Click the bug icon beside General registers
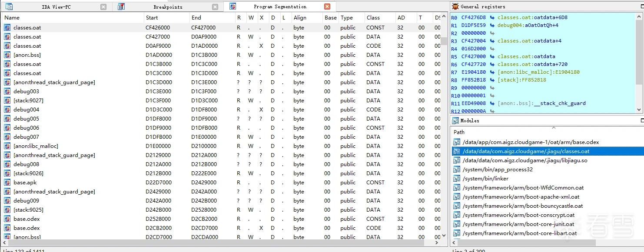Screen dimensions: 644x252 pos(455,7)
